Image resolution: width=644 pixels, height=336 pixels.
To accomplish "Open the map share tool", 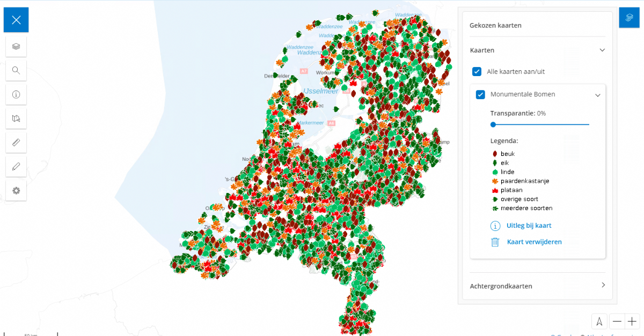I will point(16,118).
